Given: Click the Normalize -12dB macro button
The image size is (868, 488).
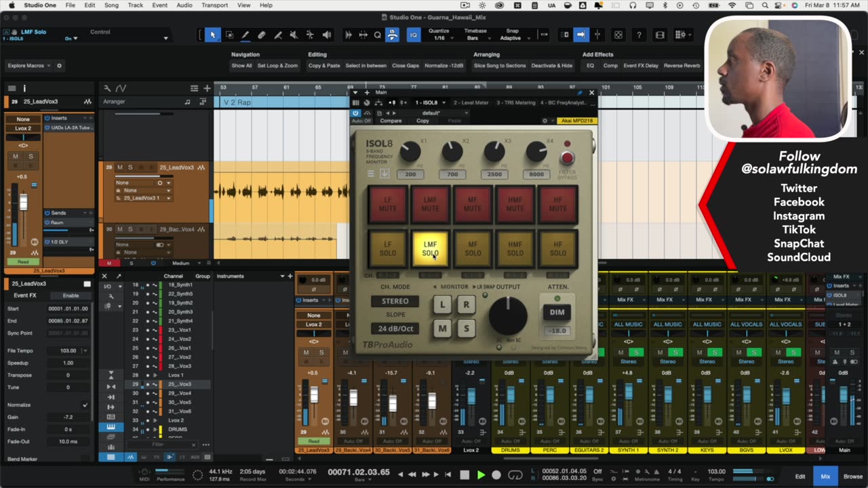Looking at the screenshot, I should pos(444,66).
